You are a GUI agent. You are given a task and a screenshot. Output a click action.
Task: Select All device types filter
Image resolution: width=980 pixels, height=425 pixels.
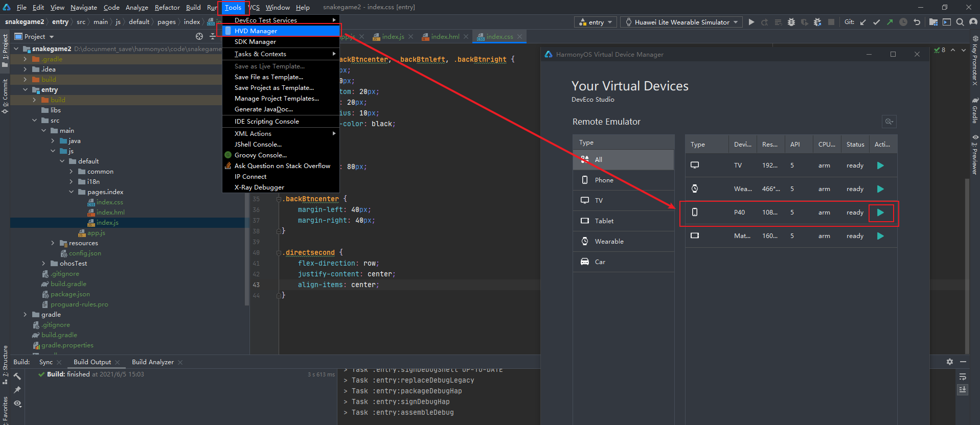(624, 160)
